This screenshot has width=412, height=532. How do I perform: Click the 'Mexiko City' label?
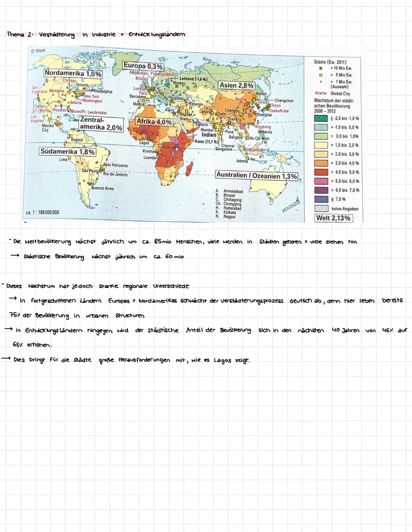(48, 128)
